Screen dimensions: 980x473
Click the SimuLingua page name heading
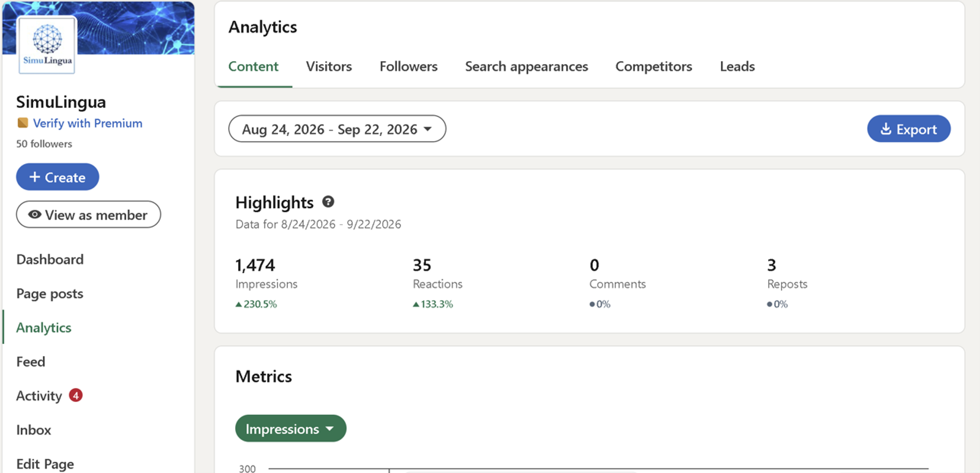click(x=61, y=102)
